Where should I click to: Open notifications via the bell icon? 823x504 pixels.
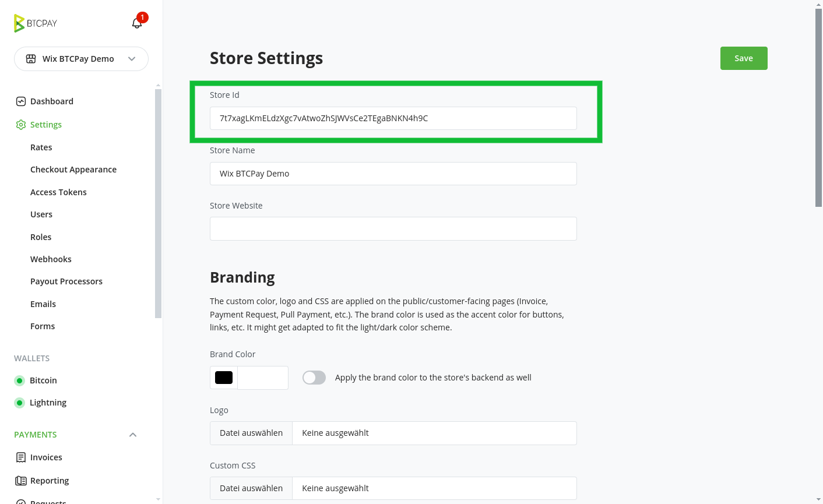pos(136,23)
